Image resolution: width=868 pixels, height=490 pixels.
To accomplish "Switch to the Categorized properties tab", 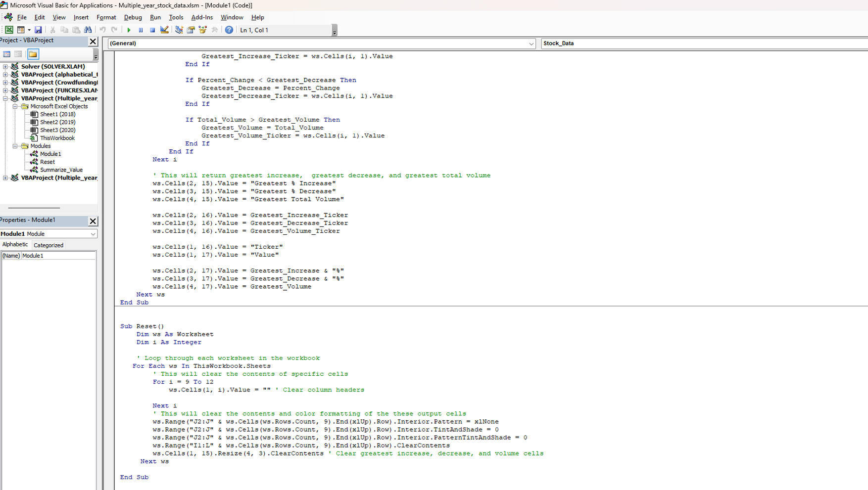I will 48,245.
